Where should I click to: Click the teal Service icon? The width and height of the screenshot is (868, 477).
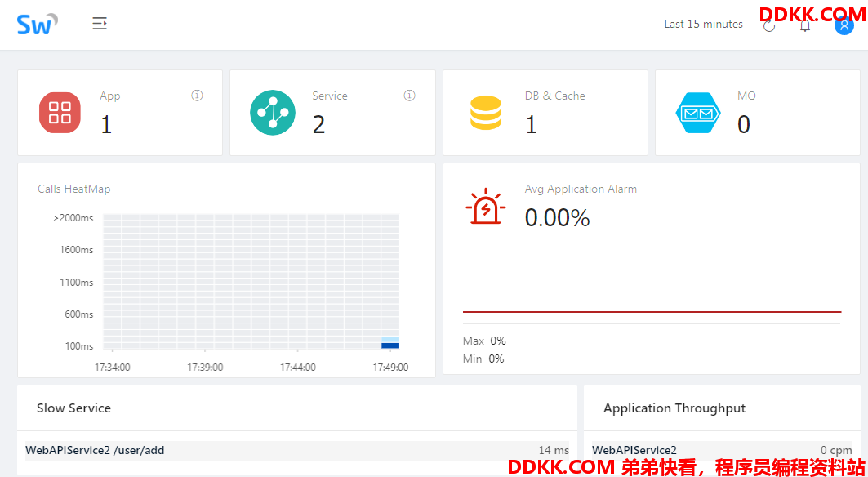[273, 113]
